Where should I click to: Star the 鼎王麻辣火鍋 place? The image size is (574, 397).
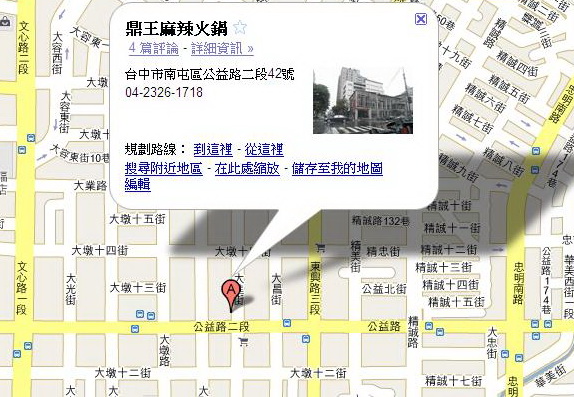(240, 27)
